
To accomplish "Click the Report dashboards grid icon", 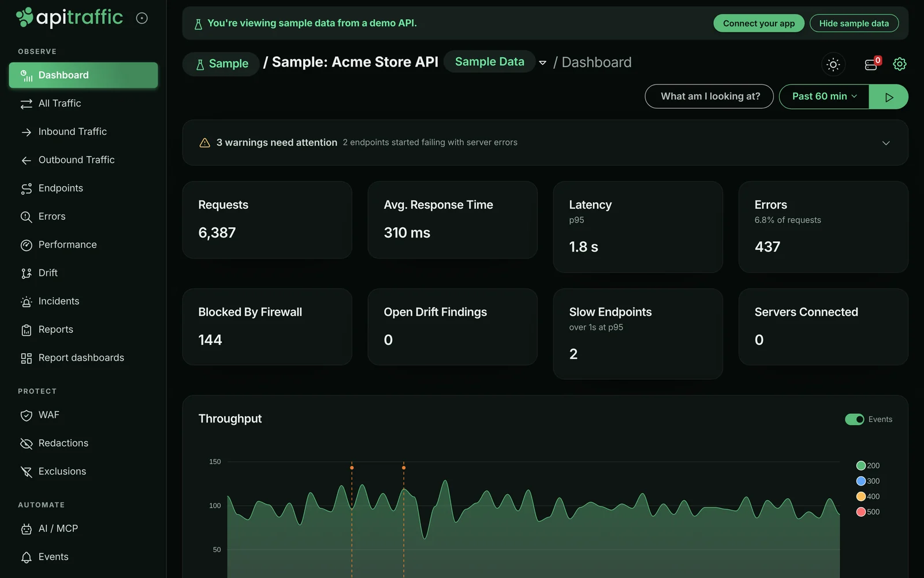I will [x=26, y=358].
